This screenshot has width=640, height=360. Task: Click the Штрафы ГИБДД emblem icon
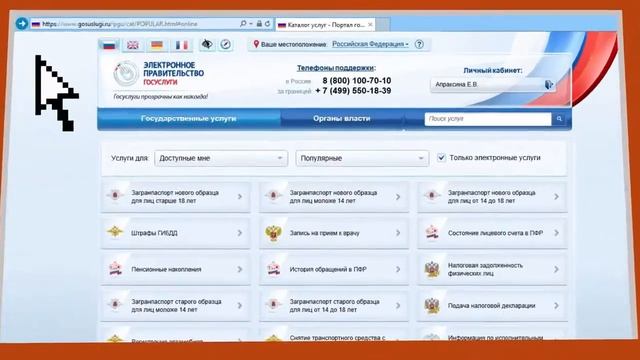[x=115, y=232]
